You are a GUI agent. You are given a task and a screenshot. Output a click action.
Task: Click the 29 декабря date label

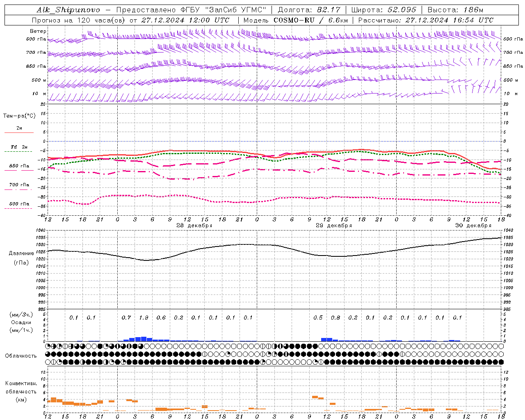pos(334,226)
